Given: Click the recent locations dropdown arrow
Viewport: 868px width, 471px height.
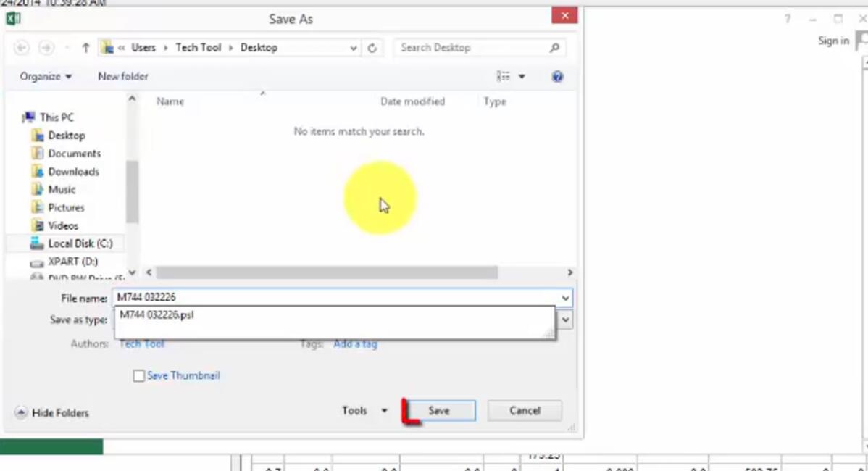Looking at the screenshot, I should (x=67, y=48).
